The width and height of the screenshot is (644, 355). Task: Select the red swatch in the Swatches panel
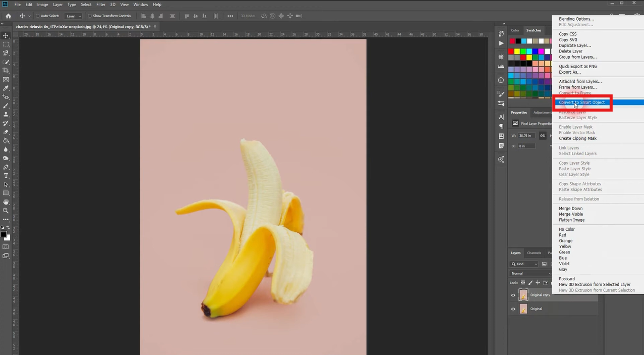511,51
